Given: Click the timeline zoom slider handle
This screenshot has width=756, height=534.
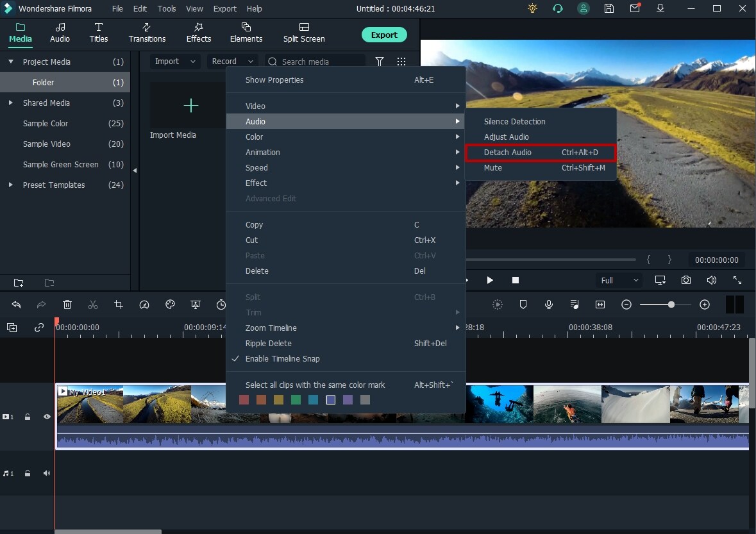Looking at the screenshot, I should pyautogui.click(x=671, y=305).
